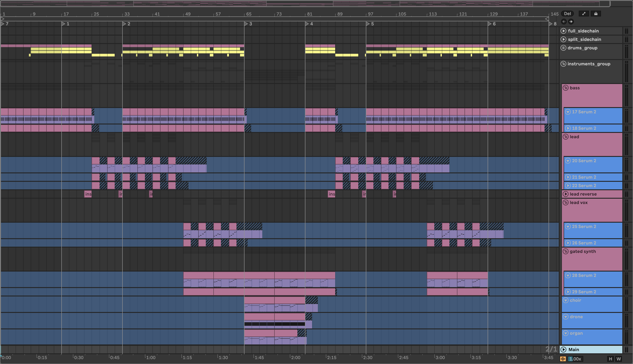This screenshot has height=364, width=633.
Task: Click the full_sidechain track play icon
Action: pos(563,31)
